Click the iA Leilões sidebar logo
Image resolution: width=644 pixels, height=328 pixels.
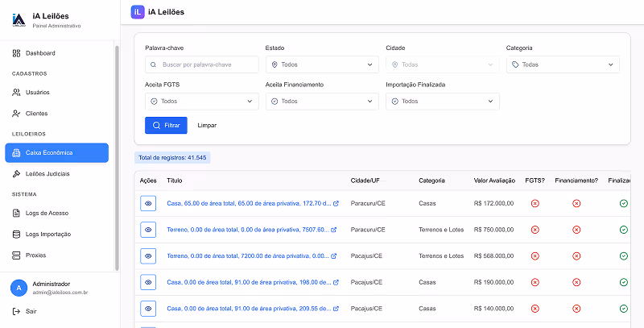(x=19, y=19)
